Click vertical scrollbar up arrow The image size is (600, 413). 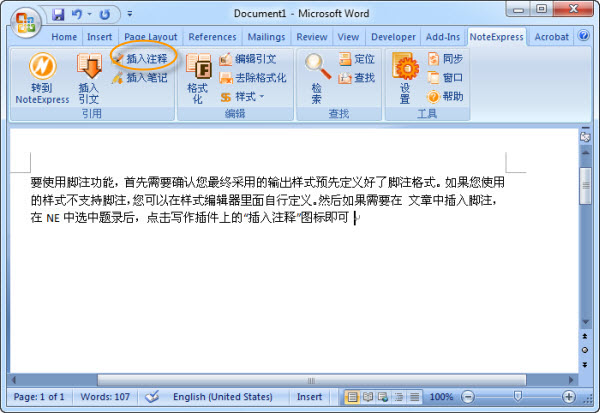[585, 153]
